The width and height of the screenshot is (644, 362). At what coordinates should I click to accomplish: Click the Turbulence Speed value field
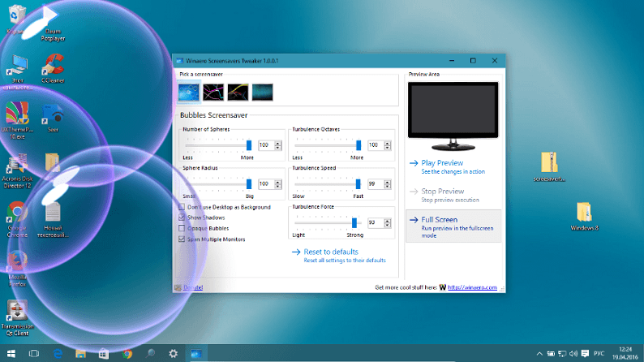pos(376,183)
